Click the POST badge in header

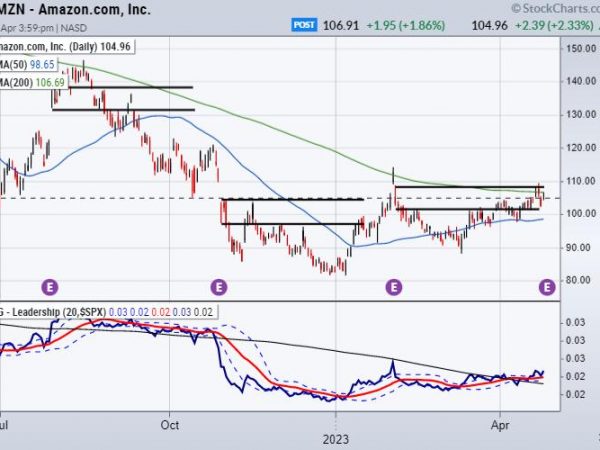[x=304, y=25]
